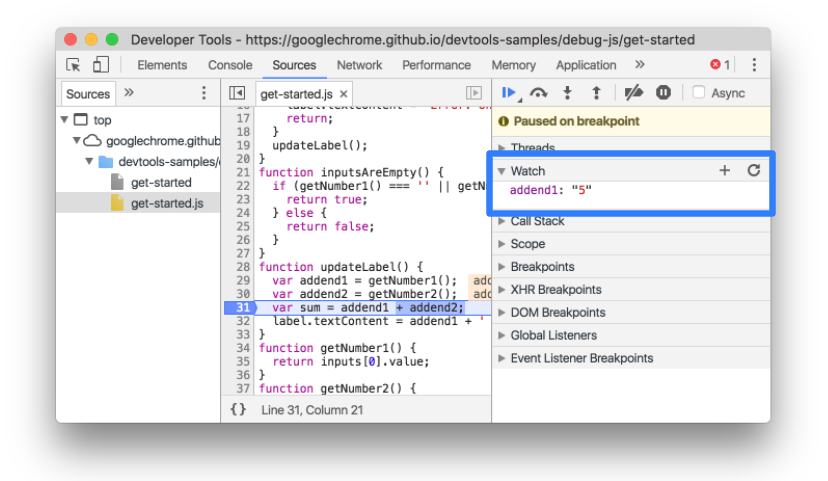Expand the XHR Breakpoints section
The width and height of the screenshot is (828, 481).
(x=502, y=289)
